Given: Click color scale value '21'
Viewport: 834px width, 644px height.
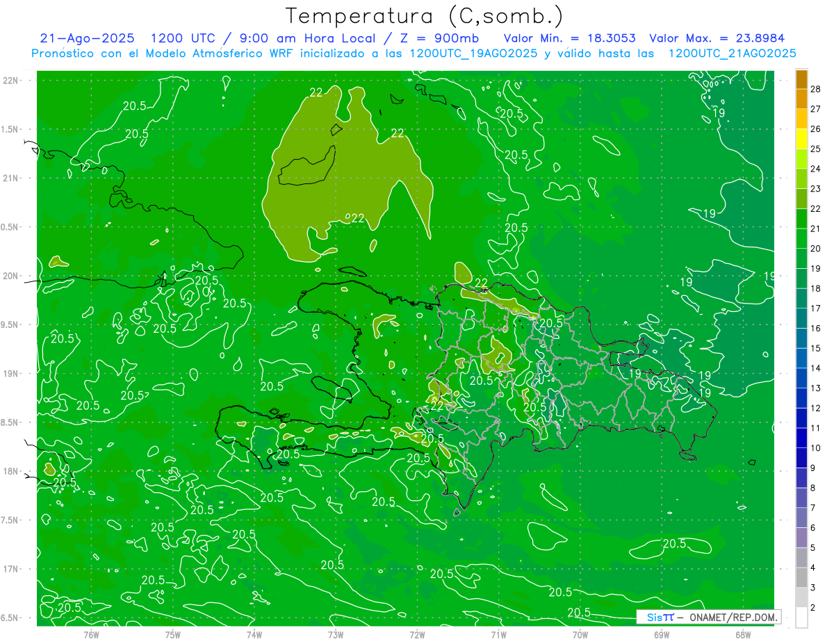Looking at the screenshot, I should tap(816, 229).
